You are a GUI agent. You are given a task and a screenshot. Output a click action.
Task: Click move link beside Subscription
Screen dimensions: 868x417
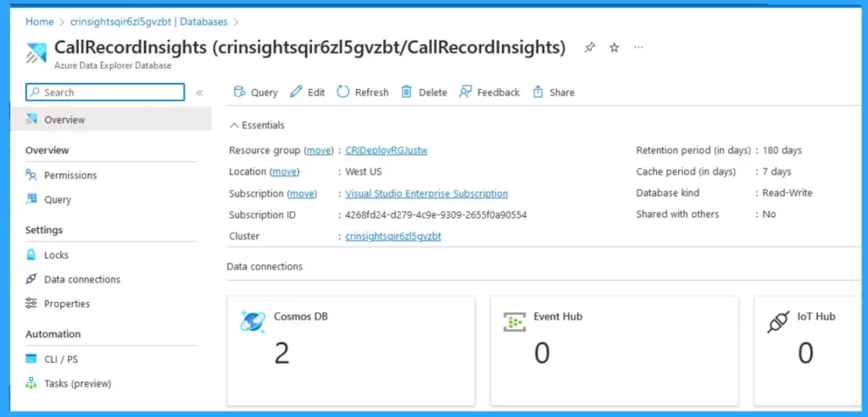[303, 193]
